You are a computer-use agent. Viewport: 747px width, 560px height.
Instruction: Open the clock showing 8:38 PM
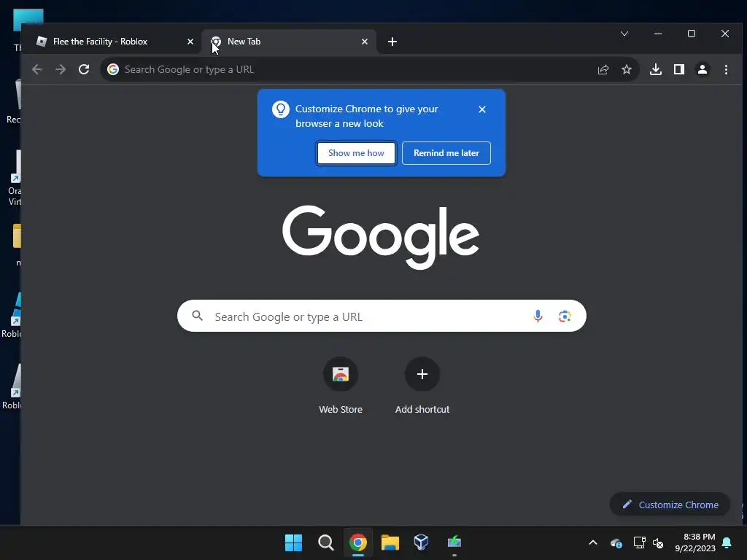(695, 542)
